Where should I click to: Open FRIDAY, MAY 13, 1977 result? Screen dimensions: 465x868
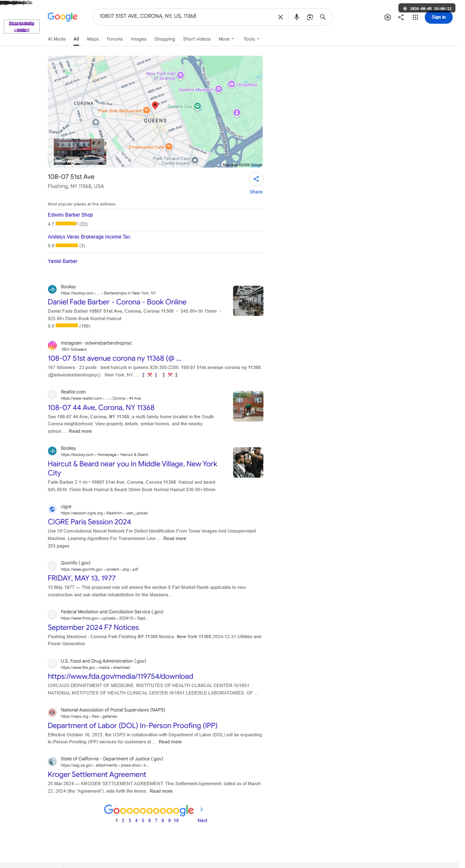(81, 578)
